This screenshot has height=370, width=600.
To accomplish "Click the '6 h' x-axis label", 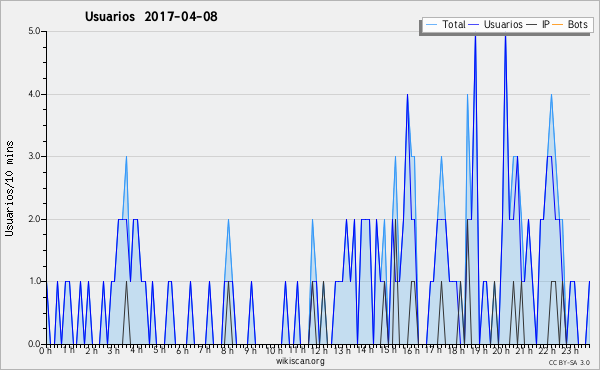I will coord(182,350).
